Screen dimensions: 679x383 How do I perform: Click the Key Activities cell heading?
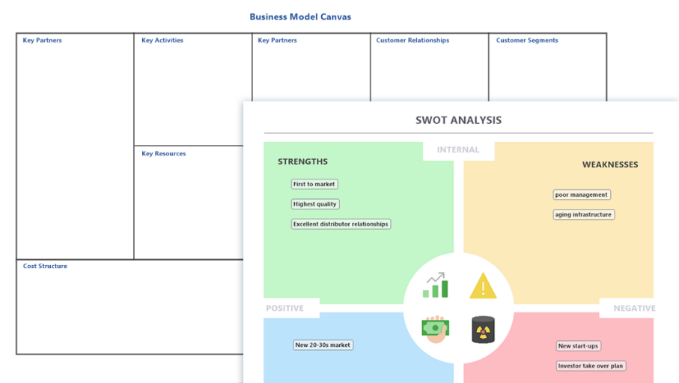tap(162, 40)
